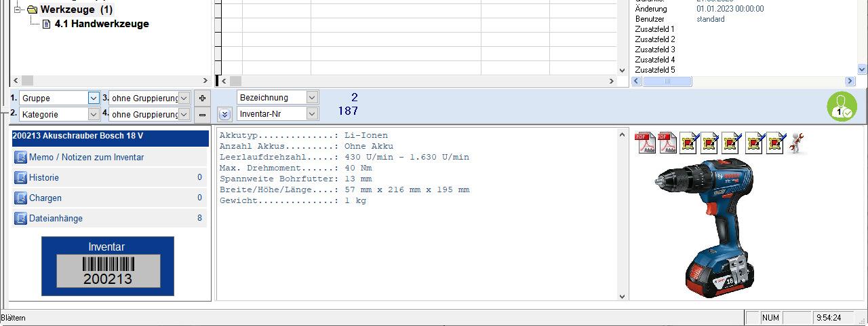Open the first image attachment icon
Screen dimensions: 868x326
(690, 143)
